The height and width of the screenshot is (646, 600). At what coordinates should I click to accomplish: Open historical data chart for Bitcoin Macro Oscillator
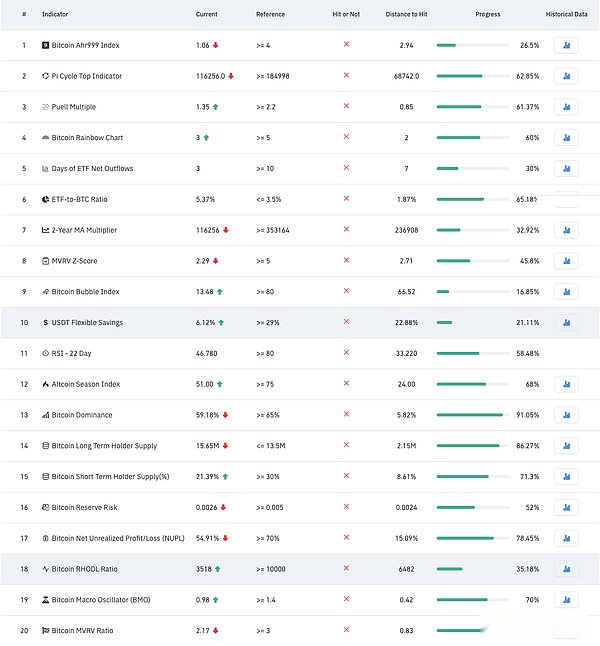566,600
